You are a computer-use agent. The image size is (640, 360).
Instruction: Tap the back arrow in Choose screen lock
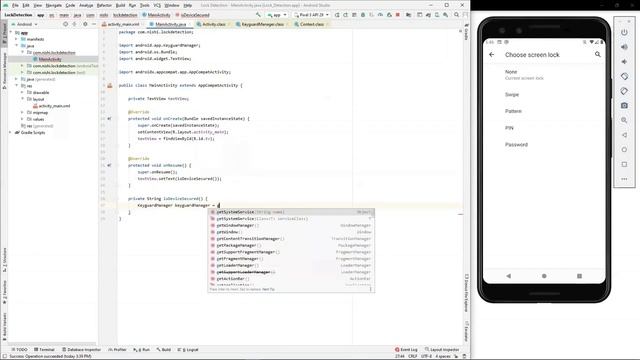[x=491, y=54]
